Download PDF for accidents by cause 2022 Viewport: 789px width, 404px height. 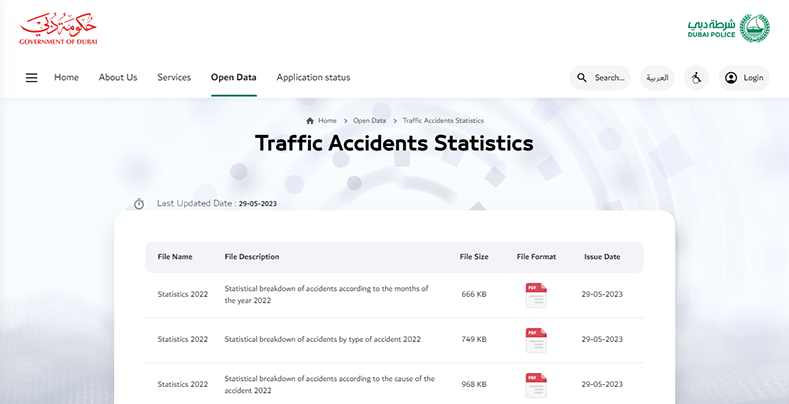536,384
